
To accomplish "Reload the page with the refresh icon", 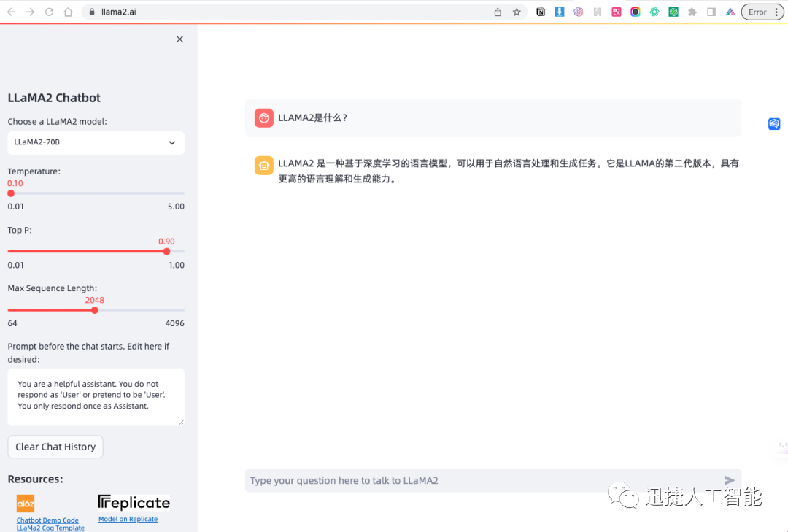I will pos(49,12).
